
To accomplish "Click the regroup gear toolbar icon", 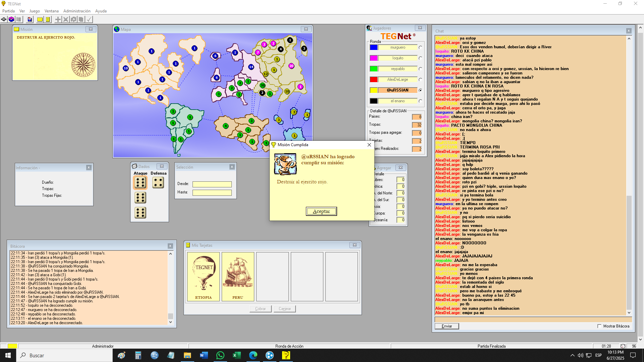I will pos(73,19).
